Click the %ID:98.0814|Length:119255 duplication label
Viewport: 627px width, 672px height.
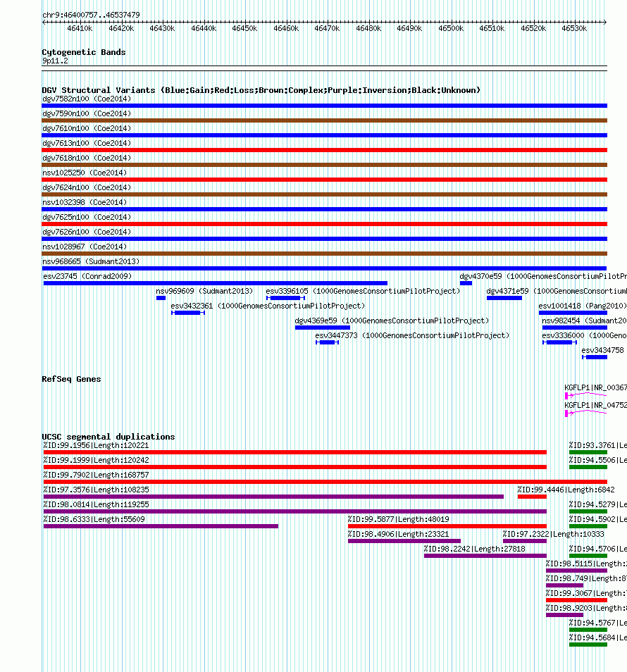[96, 504]
